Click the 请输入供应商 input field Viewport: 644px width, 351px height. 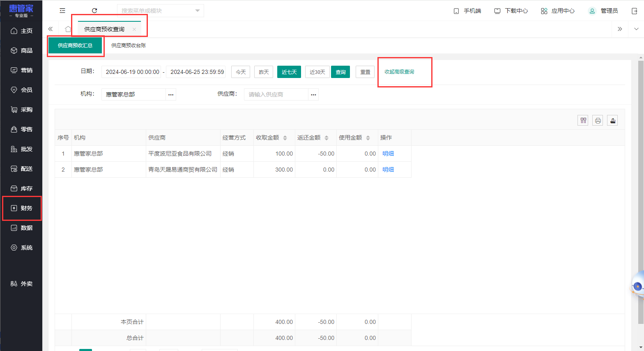coord(276,94)
